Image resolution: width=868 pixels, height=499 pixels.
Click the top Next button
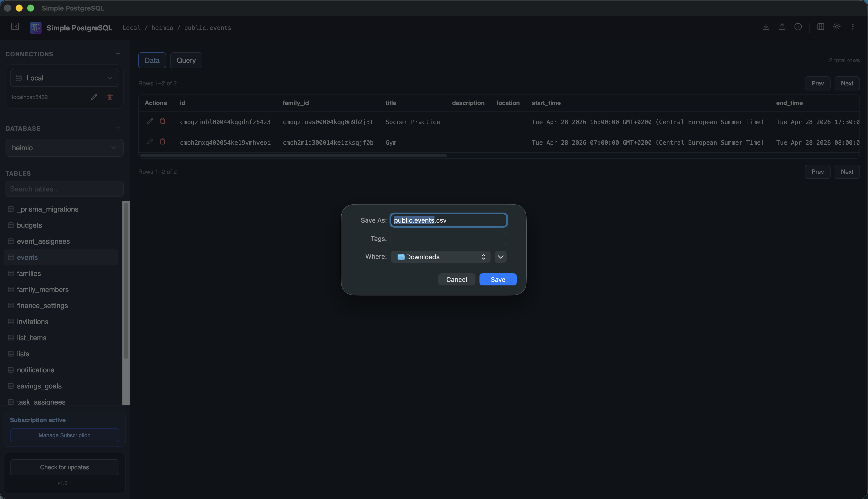point(847,83)
